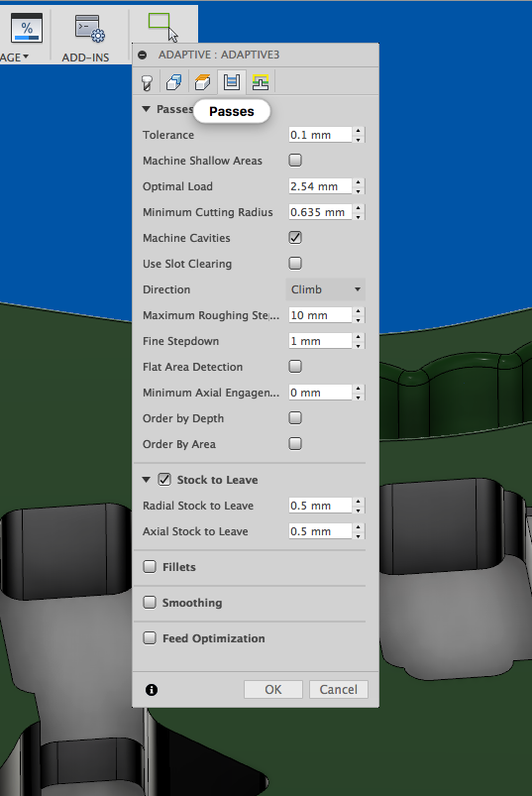This screenshot has height=796, width=532.
Task: Enable Flat Area Detection
Action: (295, 367)
